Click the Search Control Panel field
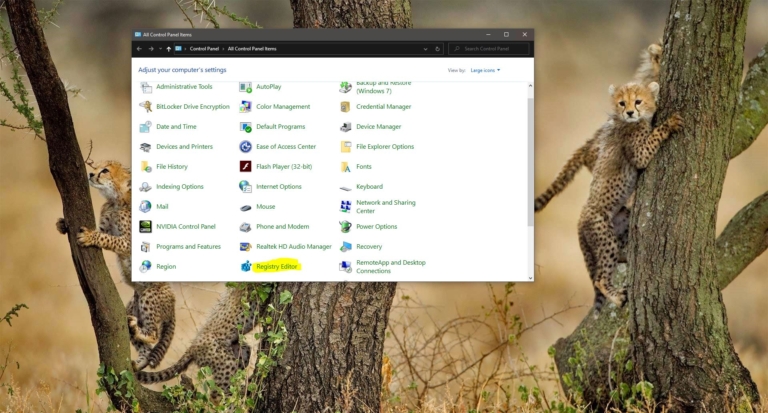The width and height of the screenshot is (768, 413). pos(489,49)
